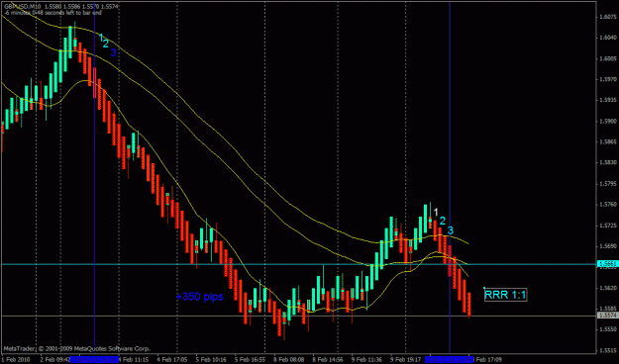Image resolution: width=619 pixels, height=364 pixels.
Task: Click the 1.5690 value on price scale
Action: tap(607, 246)
